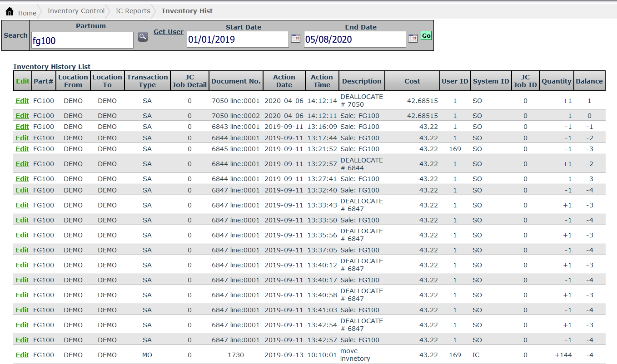Open the End Date calendar picker
617x364 pixels.
pos(413,39)
